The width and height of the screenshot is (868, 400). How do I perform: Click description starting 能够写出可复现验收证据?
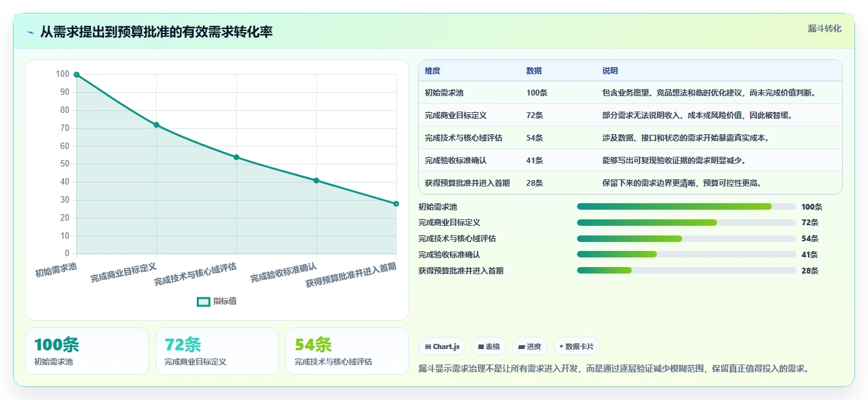point(675,160)
